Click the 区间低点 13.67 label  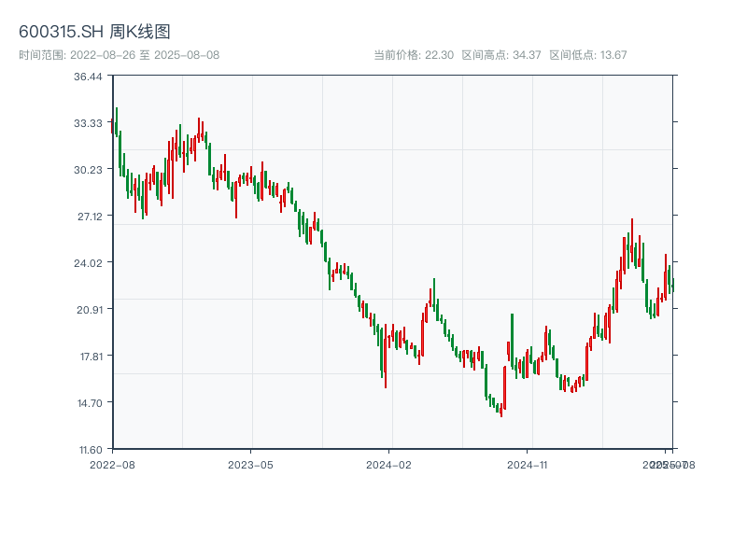tap(587, 55)
